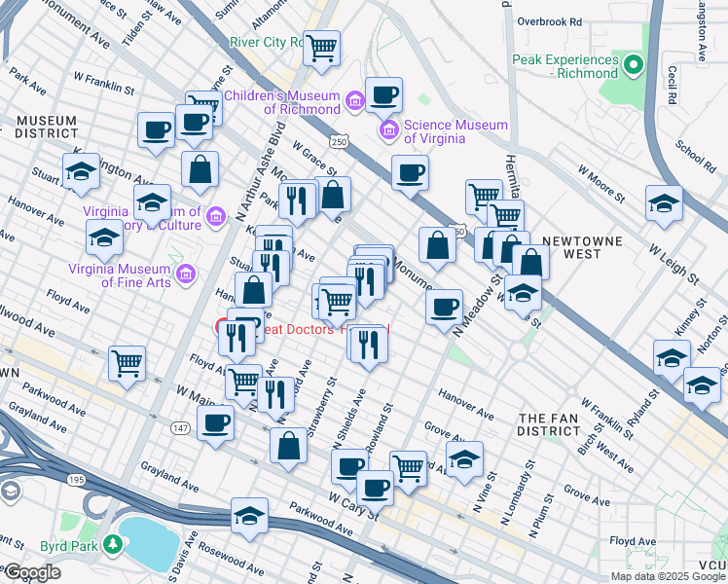This screenshot has width=728, height=584.
Task: Click the W Moore St street label
Action: tap(601, 184)
